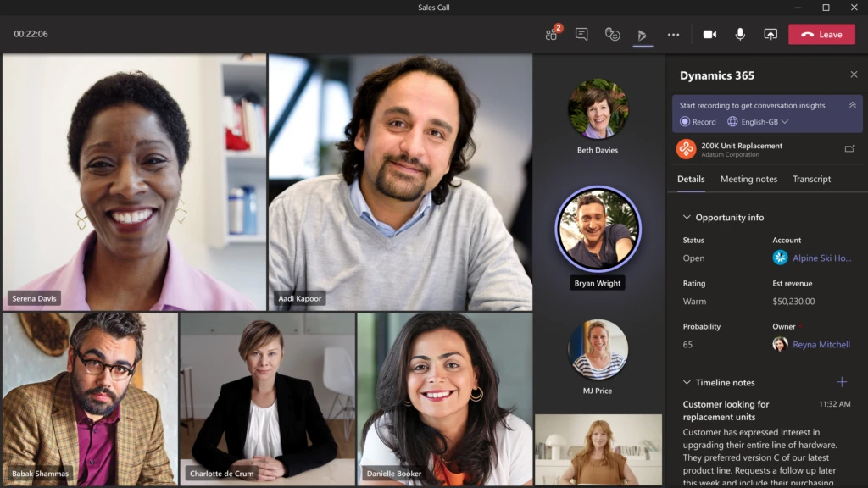Open the meeting chat panel
The height and width of the screenshot is (488, 868).
[x=581, y=34]
